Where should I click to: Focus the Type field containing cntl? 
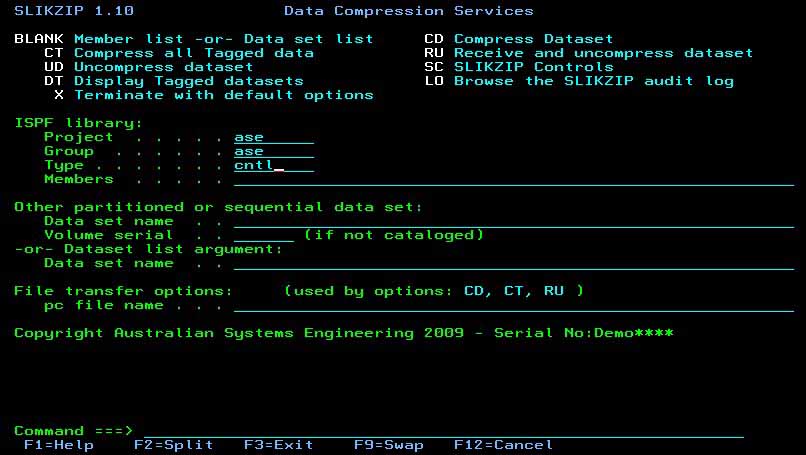(x=273, y=165)
